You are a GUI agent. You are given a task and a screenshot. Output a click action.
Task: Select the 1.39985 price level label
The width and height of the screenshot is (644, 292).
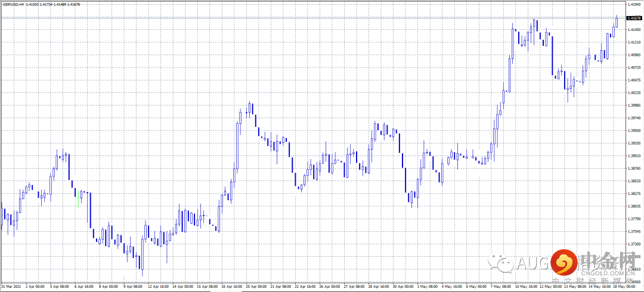(x=634, y=105)
